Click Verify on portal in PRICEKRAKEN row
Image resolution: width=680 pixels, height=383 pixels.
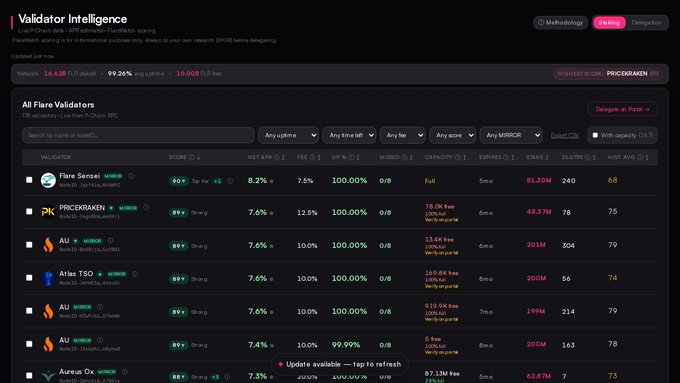tap(441, 220)
